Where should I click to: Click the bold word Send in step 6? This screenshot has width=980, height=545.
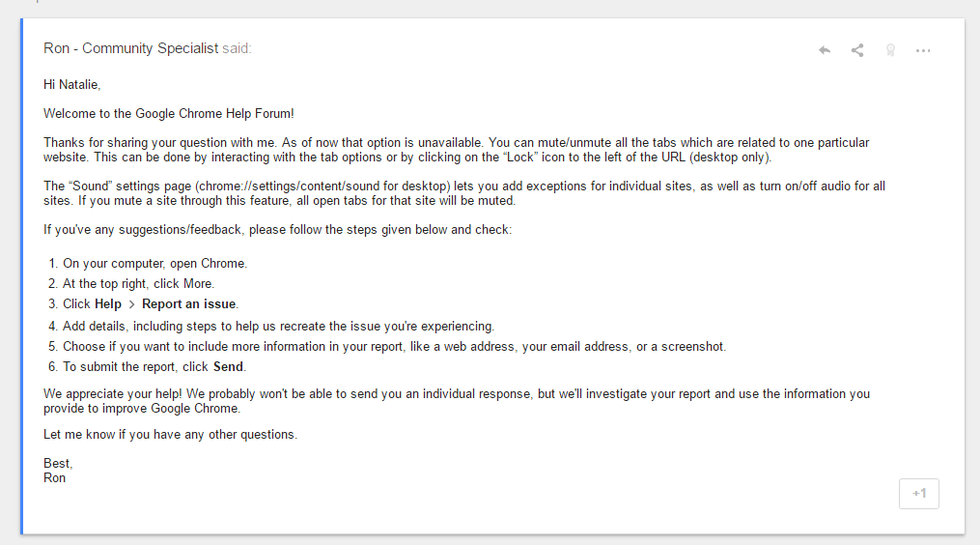(x=228, y=366)
